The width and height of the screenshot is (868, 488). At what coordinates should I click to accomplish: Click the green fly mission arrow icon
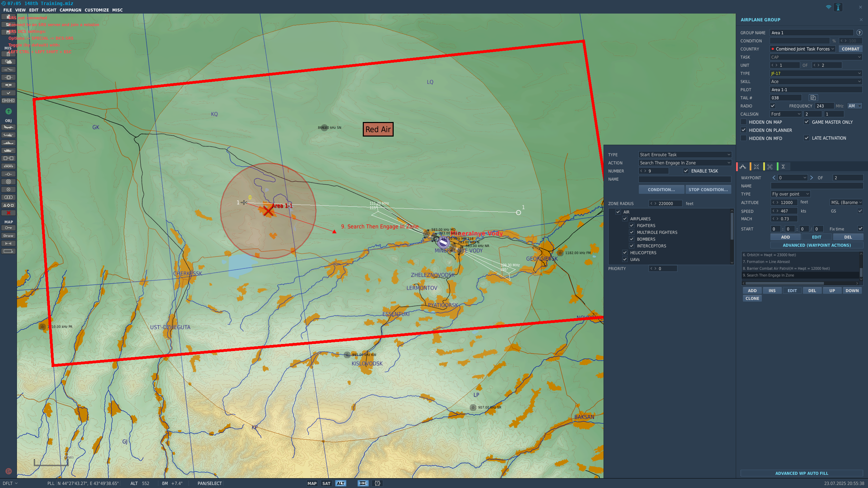8,111
